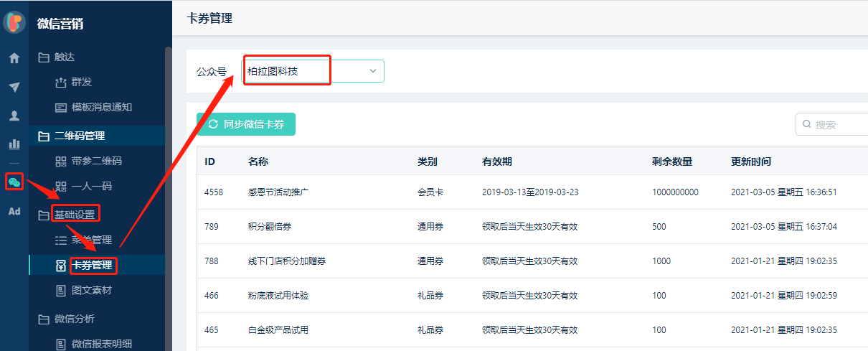Click the magnifier icon in search box
This screenshot has width=868, height=351.
click(806, 124)
